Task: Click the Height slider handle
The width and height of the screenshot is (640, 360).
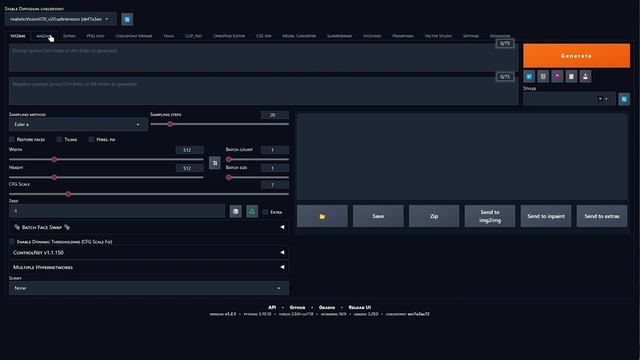Action: (54, 177)
